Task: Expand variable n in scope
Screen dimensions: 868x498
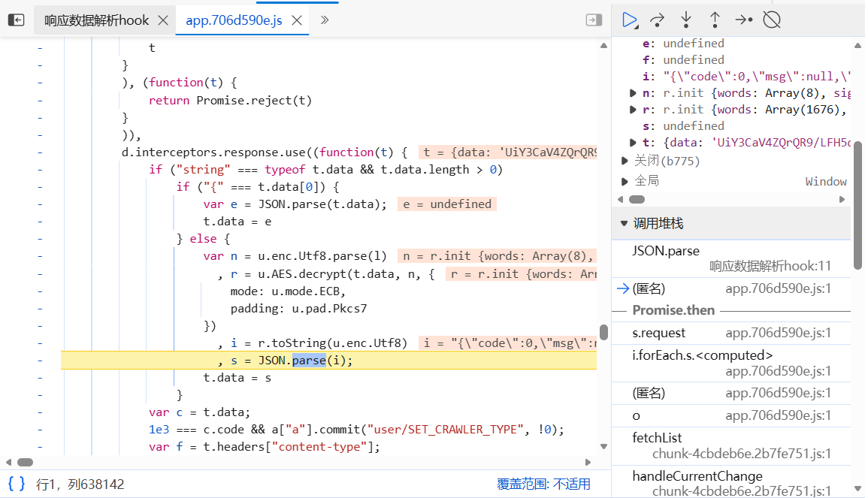Action: [634, 93]
